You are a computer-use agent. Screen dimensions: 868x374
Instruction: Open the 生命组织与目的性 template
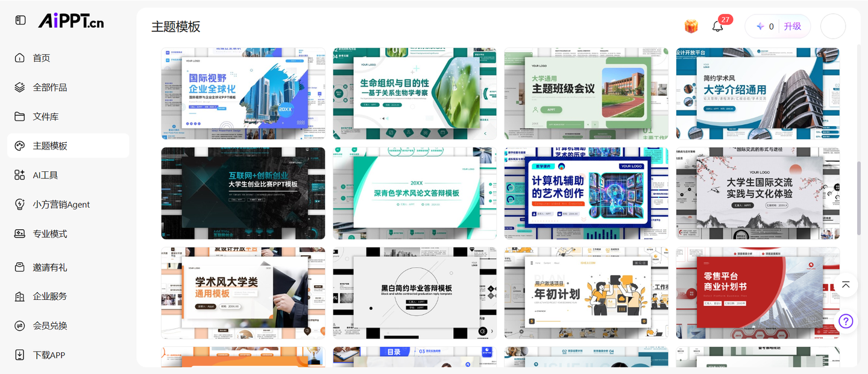(415, 93)
